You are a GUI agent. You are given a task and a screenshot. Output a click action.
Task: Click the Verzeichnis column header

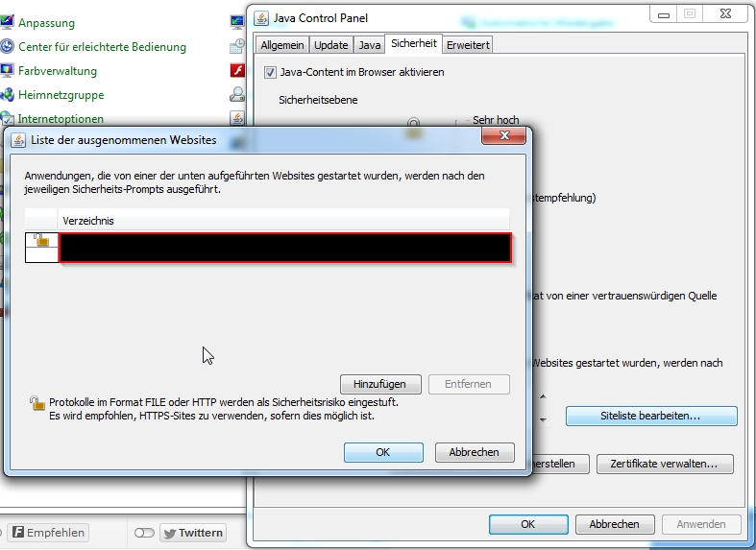pyautogui.click(x=283, y=221)
